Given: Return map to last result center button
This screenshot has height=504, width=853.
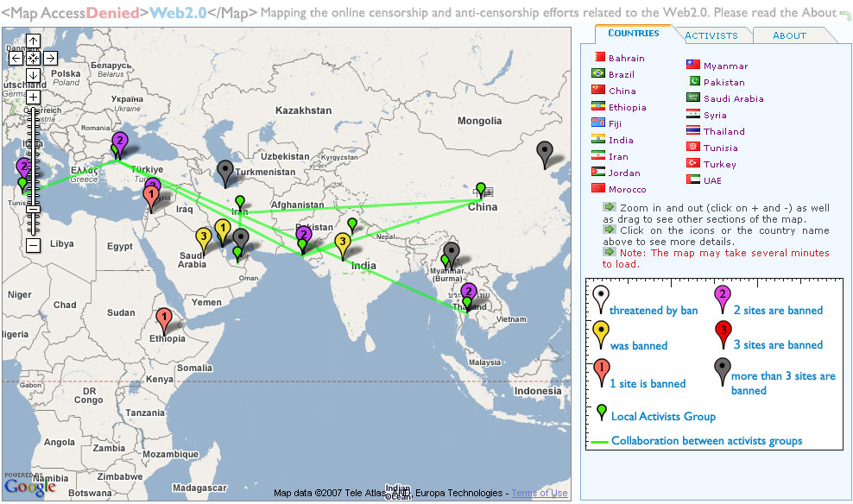Looking at the screenshot, I should (x=33, y=58).
